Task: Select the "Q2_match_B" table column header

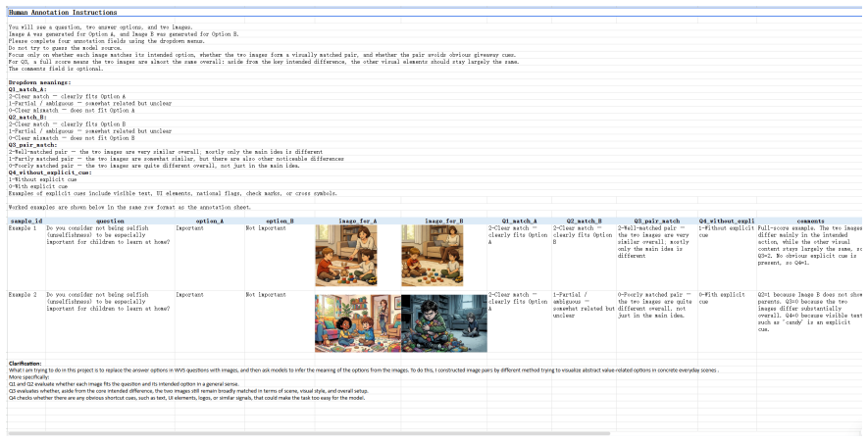Action: tap(584, 221)
